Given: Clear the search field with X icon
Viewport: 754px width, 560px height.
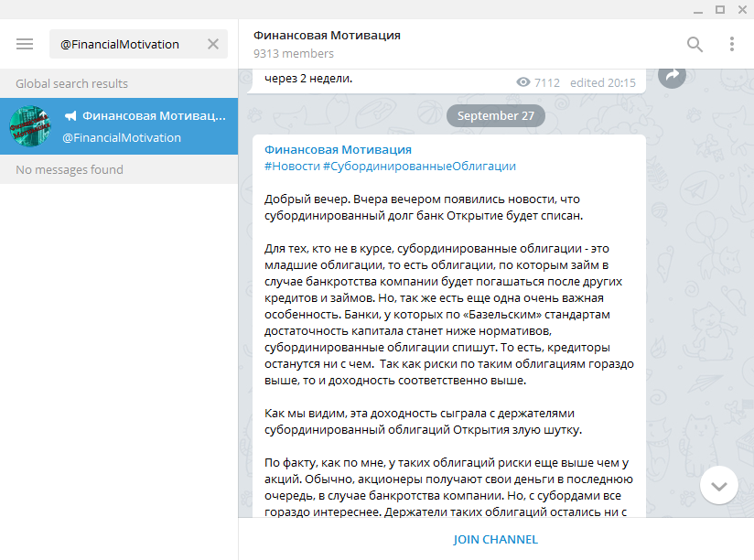Looking at the screenshot, I should [213, 44].
